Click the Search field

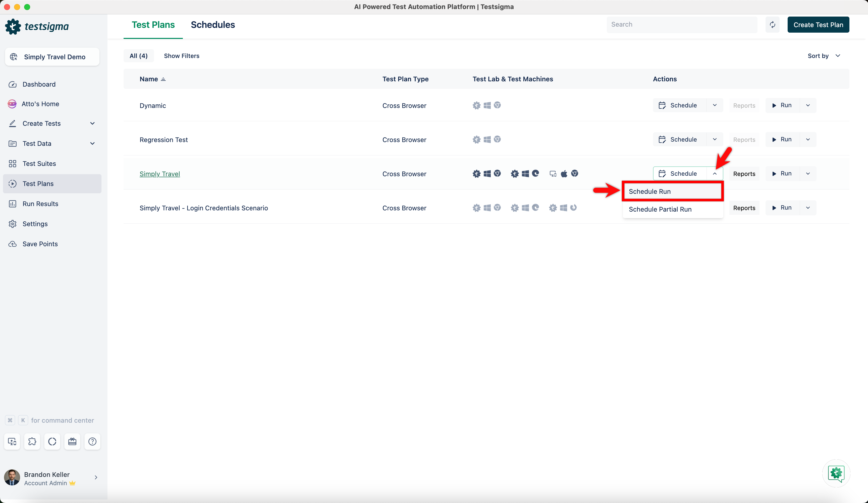click(682, 24)
